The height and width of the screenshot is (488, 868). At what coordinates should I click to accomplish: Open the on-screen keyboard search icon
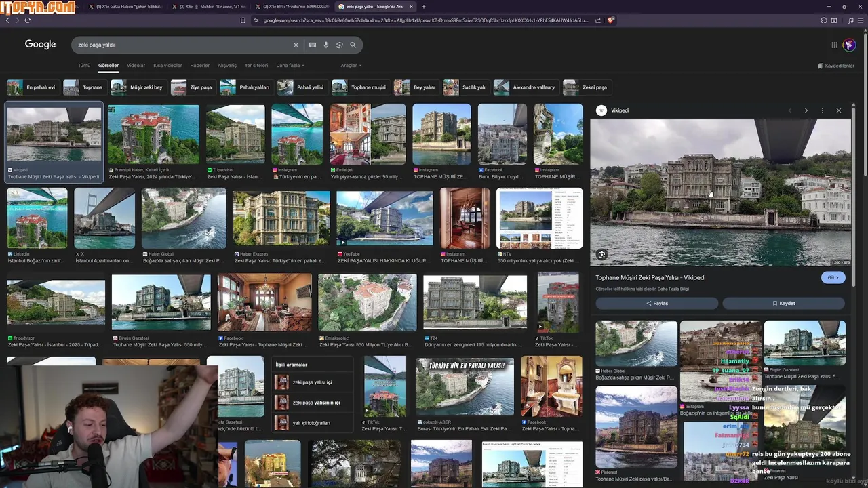(313, 45)
